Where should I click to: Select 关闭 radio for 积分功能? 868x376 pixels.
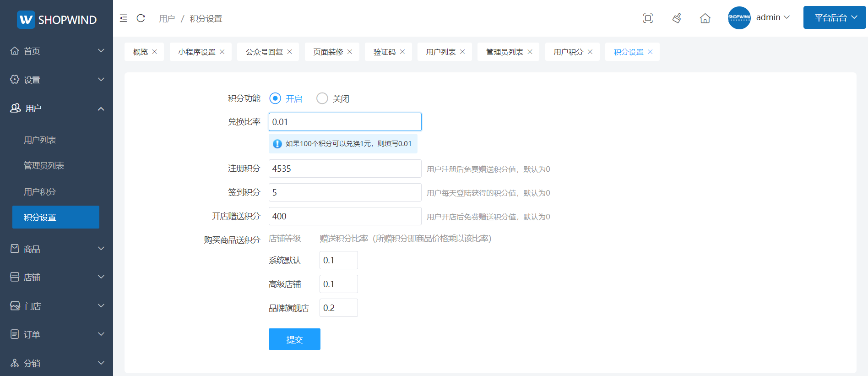click(322, 98)
